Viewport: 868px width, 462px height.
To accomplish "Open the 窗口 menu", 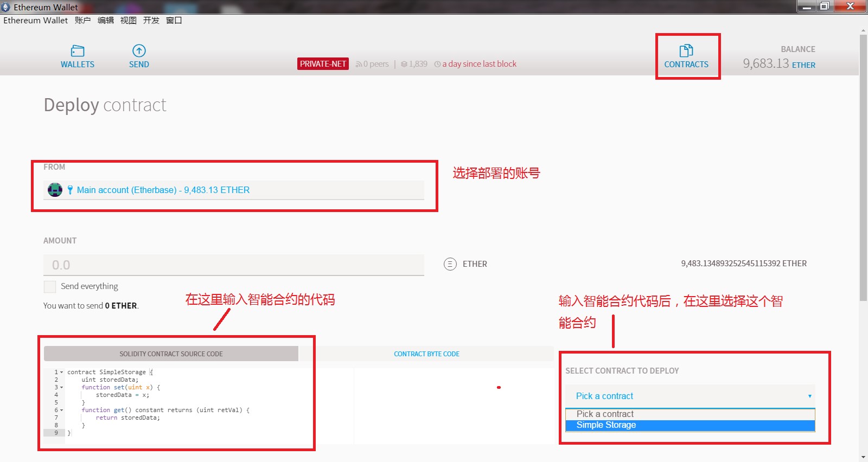I will [x=174, y=21].
